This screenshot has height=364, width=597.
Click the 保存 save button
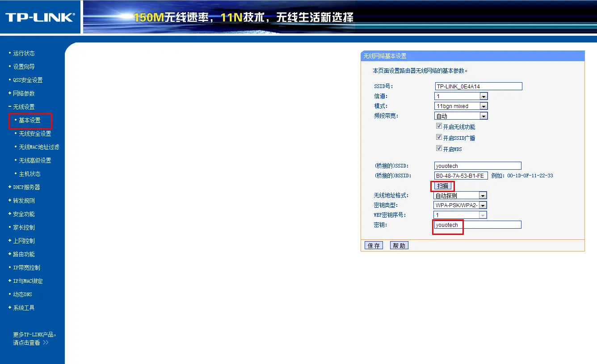click(x=374, y=246)
